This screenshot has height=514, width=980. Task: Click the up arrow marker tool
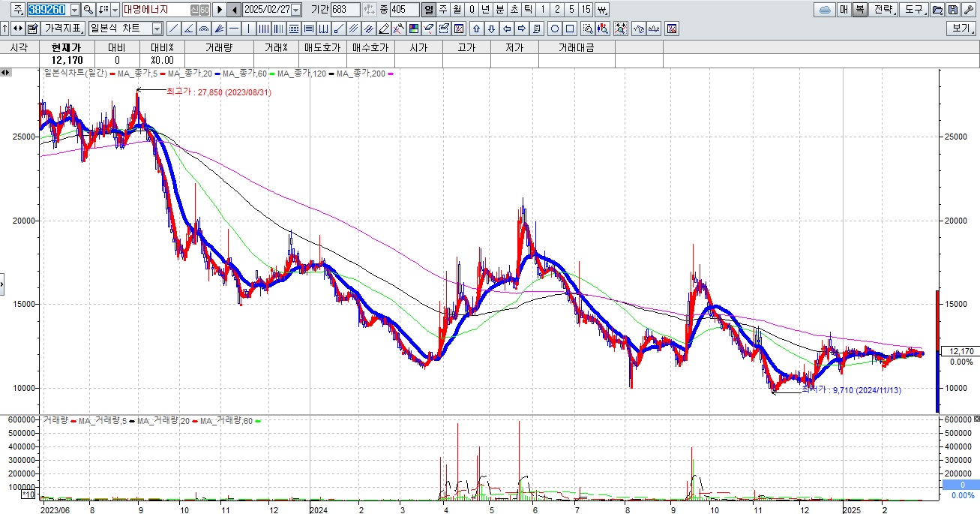(x=476, y=29)
